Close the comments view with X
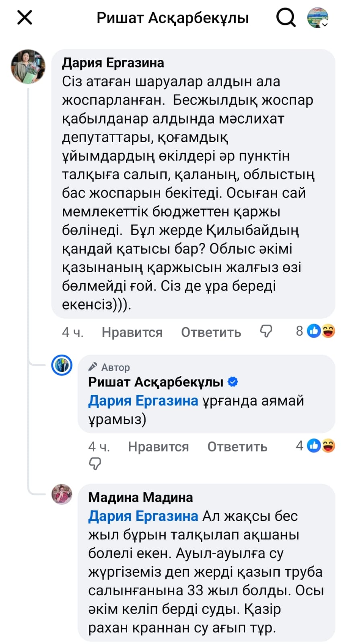Screen dimensions: 346x644 pyautogui.click(x=25, y=18)
